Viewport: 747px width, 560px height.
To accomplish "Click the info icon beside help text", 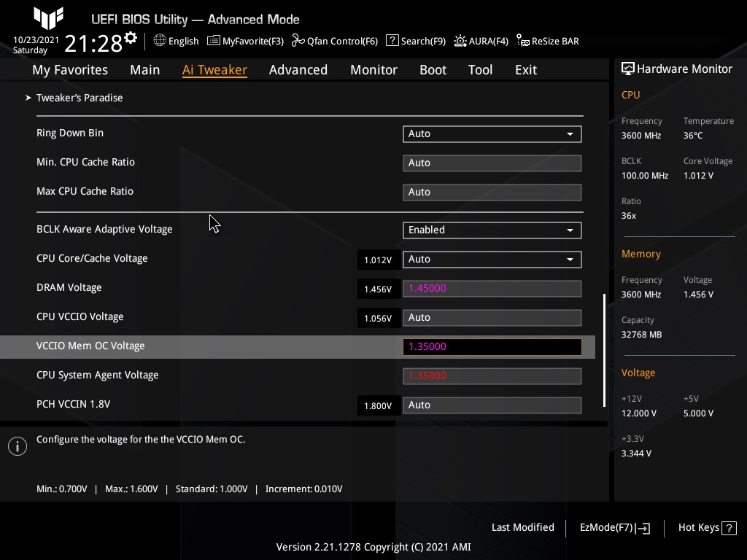I will 18,446.
